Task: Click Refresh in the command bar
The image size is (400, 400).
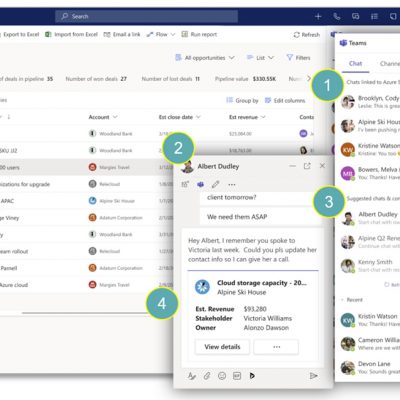Action: pyautogui.click(x=307, y=35)
